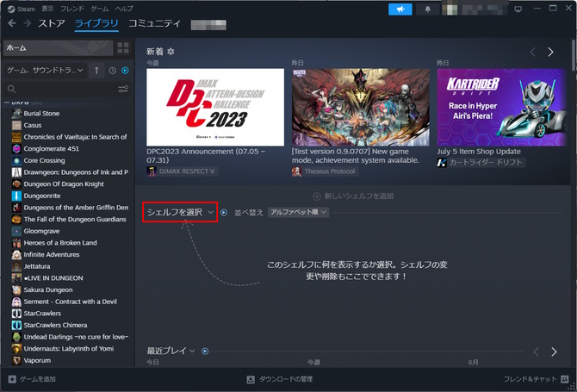Open the ストア tab
Viewport: 577px width, 392px height.
coord(51,23)
